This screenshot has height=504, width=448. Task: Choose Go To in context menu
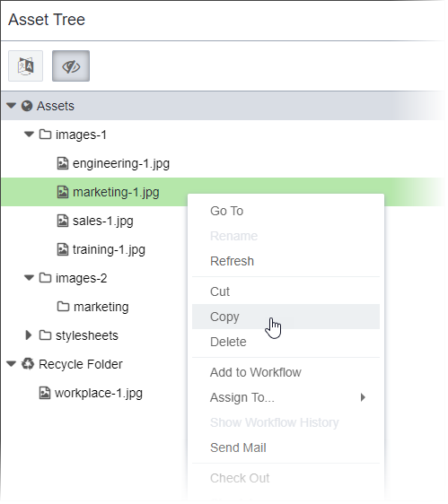(286, 211)
